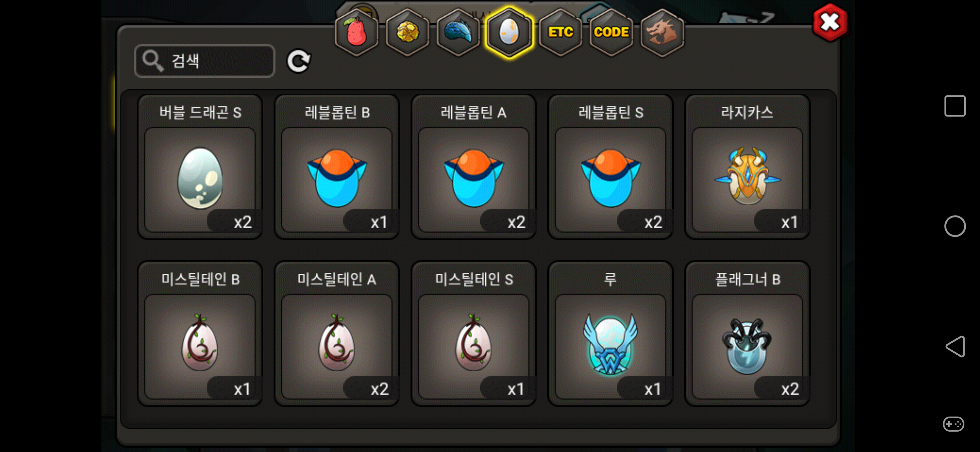This screenshot has width=980, height=452.
Task: Open the CODE tab
Action: click(611, 32)
